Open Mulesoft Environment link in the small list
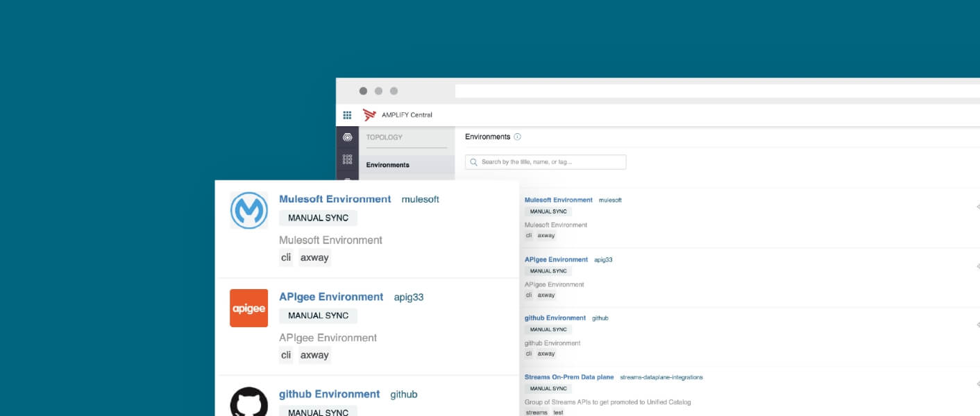 pyautogui.click(x=559, y=200)
